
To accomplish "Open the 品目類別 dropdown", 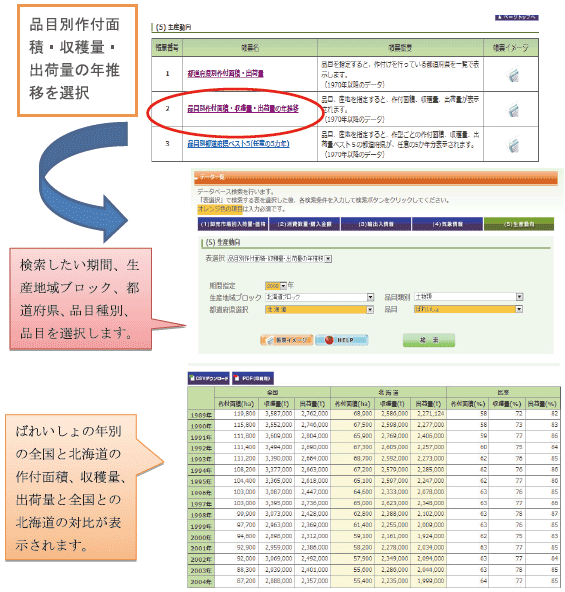I will pos(468,297).
